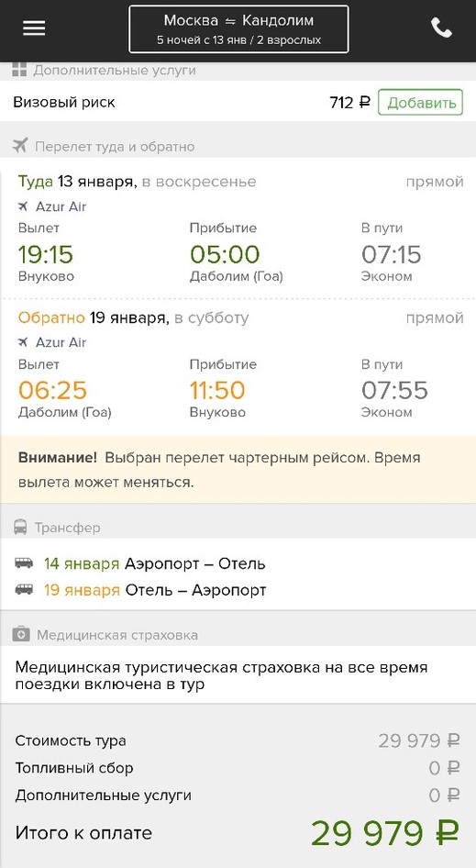Select the return 06:25 departure time
Screen dimensions: 476x868
tap(52, 390)
